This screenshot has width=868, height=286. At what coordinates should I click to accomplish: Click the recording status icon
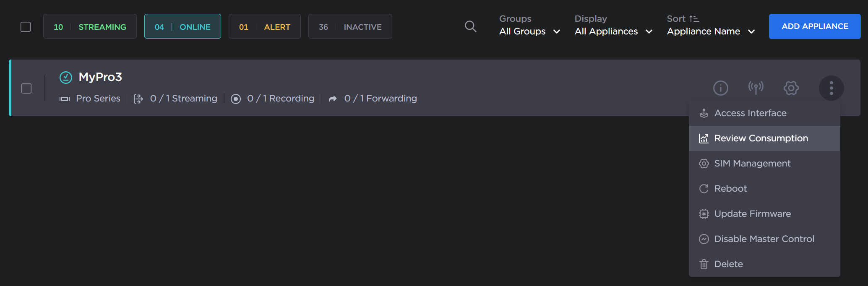pos(236,99)
